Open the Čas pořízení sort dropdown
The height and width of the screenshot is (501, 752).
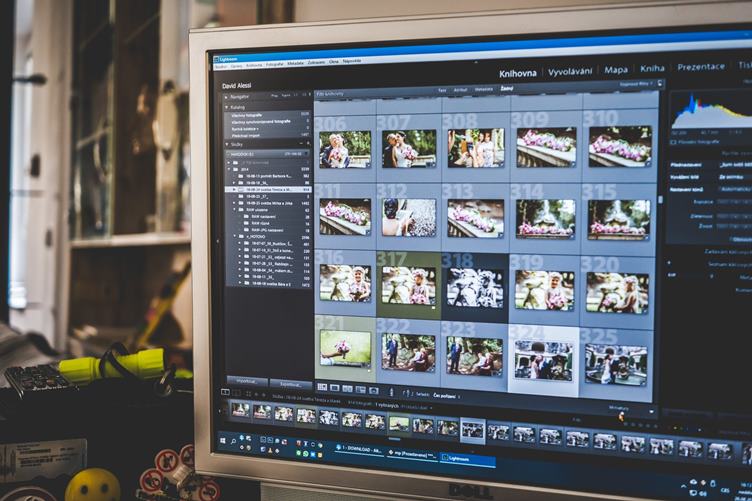click(446, 396)
